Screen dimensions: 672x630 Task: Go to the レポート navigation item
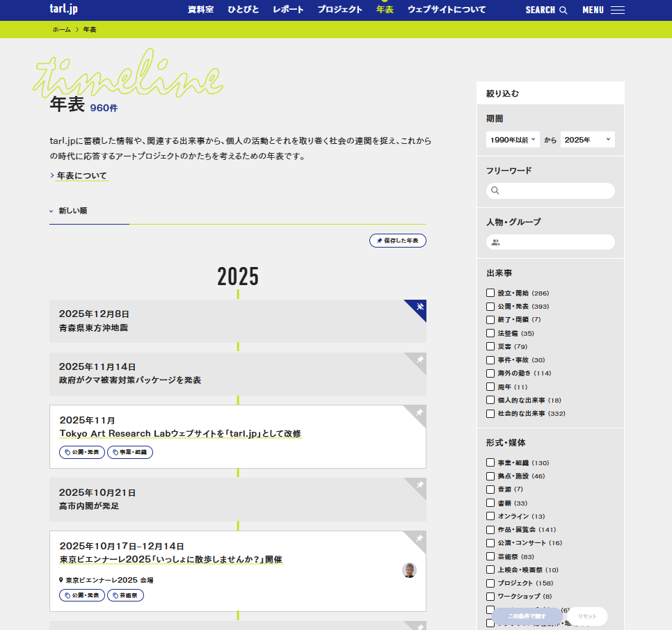click(288, 10)
